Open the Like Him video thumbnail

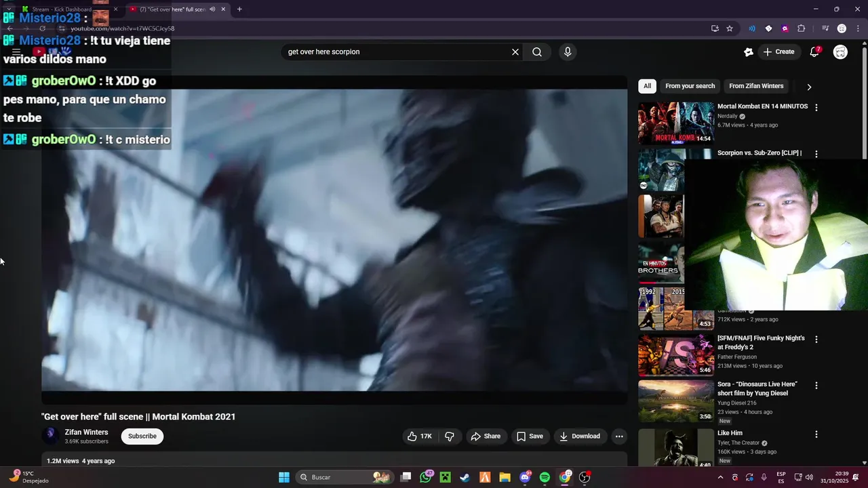click(676, 447)
